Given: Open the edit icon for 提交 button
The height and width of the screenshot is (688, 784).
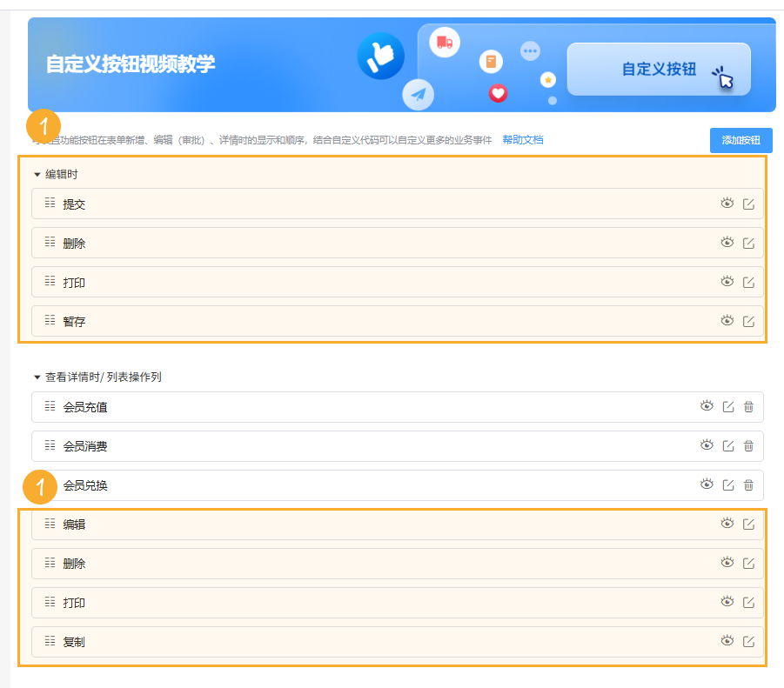Looking at the screenshot, I should (x=748, y=204).
